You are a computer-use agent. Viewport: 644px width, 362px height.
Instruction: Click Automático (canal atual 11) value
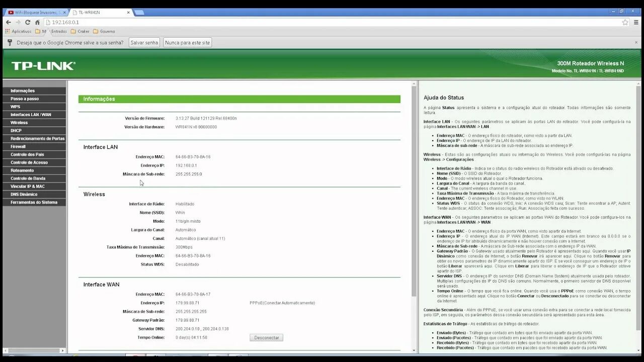click(200, 238)
